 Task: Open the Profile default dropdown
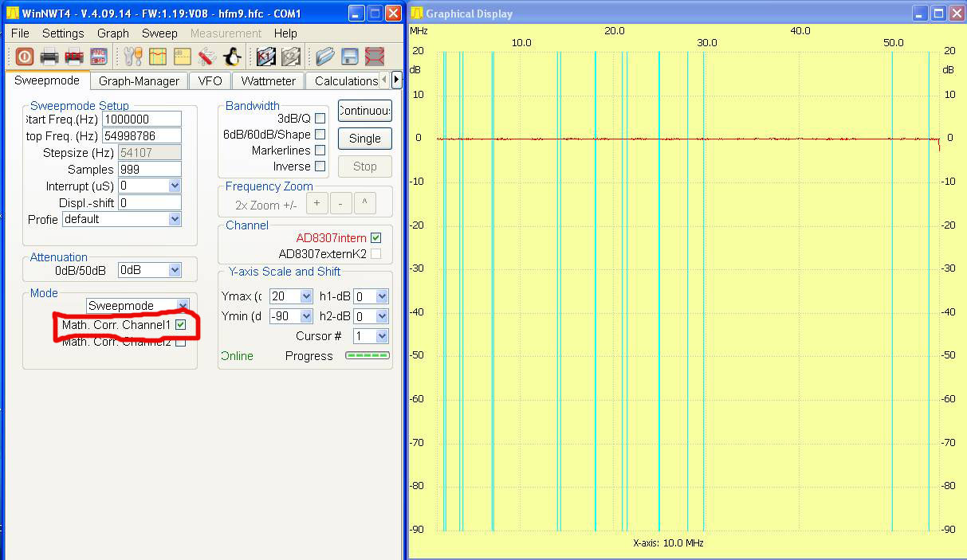pos(175,219)
